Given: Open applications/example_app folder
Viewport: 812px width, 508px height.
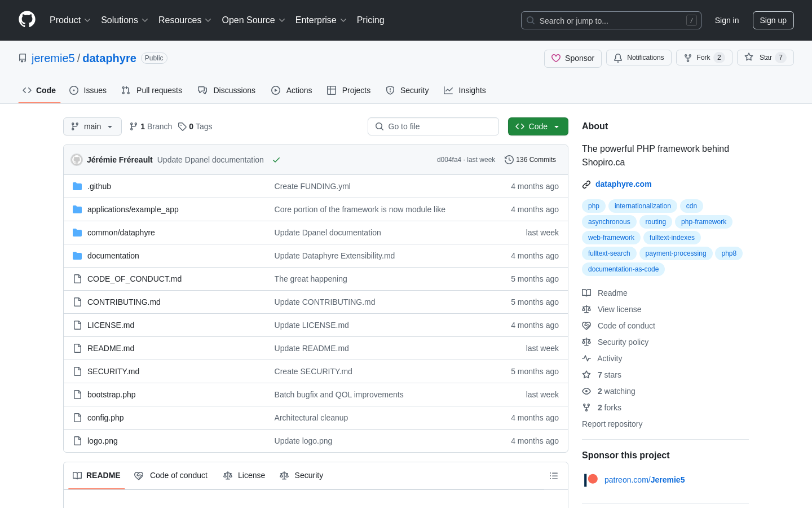Looking at the screenshot, I should pyautogui.click(x=133, y=209).
